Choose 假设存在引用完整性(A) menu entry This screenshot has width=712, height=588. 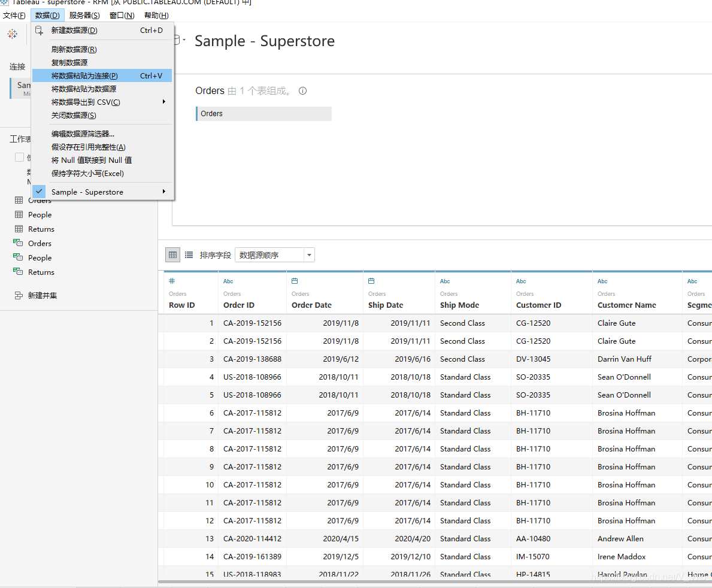(x=102, y=147)
